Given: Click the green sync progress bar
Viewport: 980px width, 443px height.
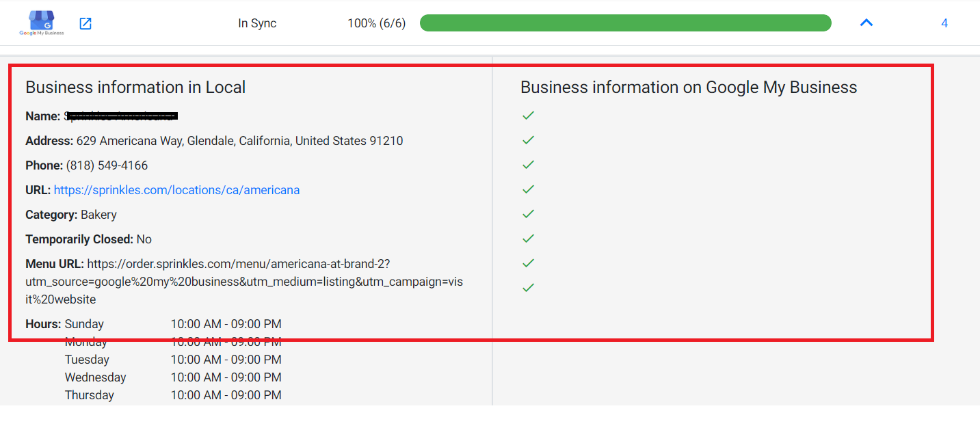Looking at the screenshot, I should click(x=625, y=23).
